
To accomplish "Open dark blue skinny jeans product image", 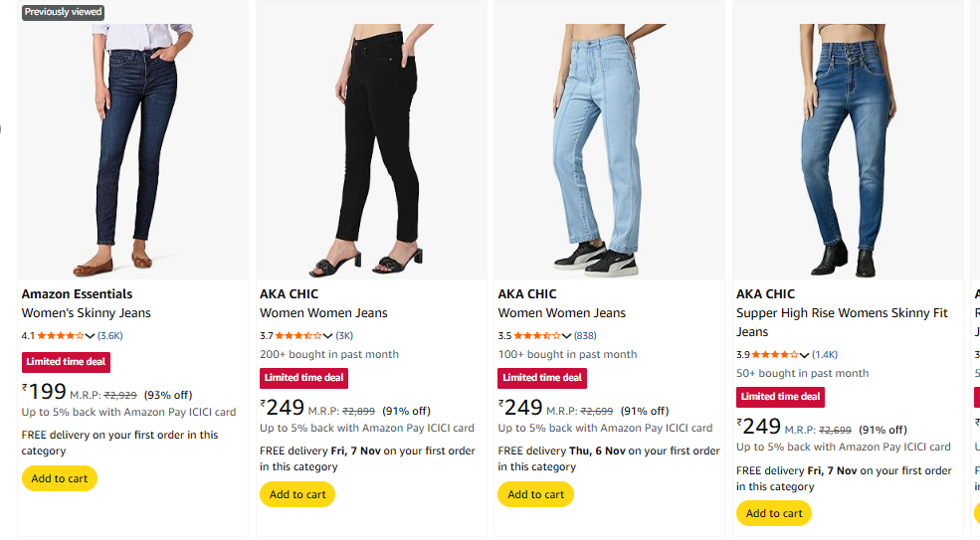I will coord(132,139).
